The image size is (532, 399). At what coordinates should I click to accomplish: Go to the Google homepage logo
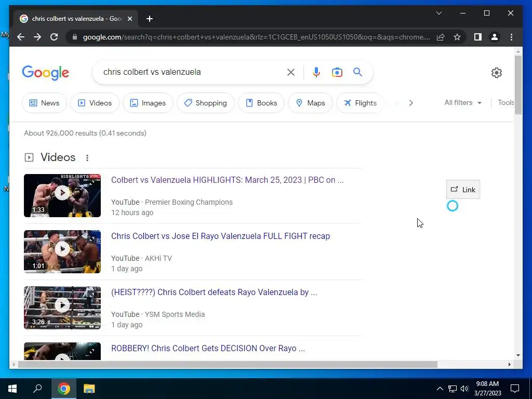[x=46, y=73]
